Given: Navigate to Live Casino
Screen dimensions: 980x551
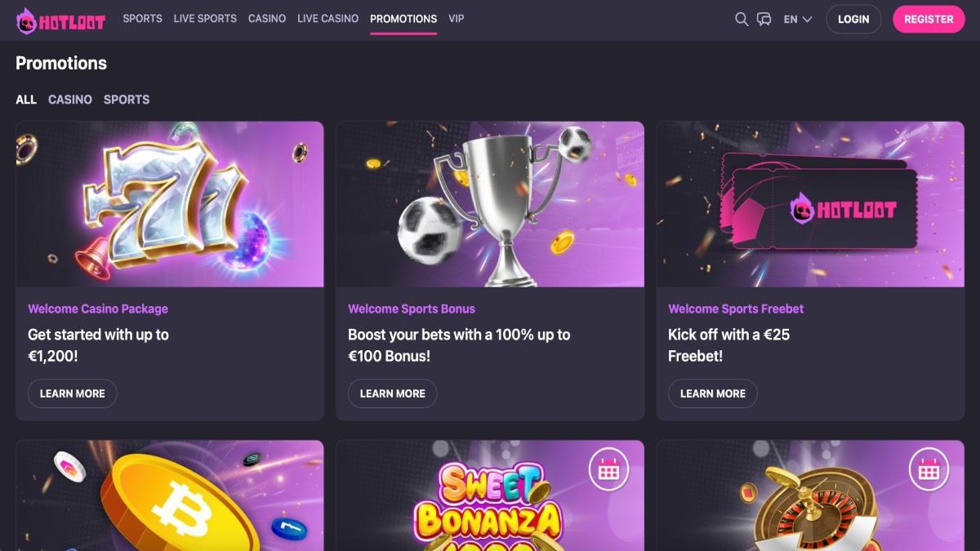Looking at the screenshot, I should pos(327,19).
